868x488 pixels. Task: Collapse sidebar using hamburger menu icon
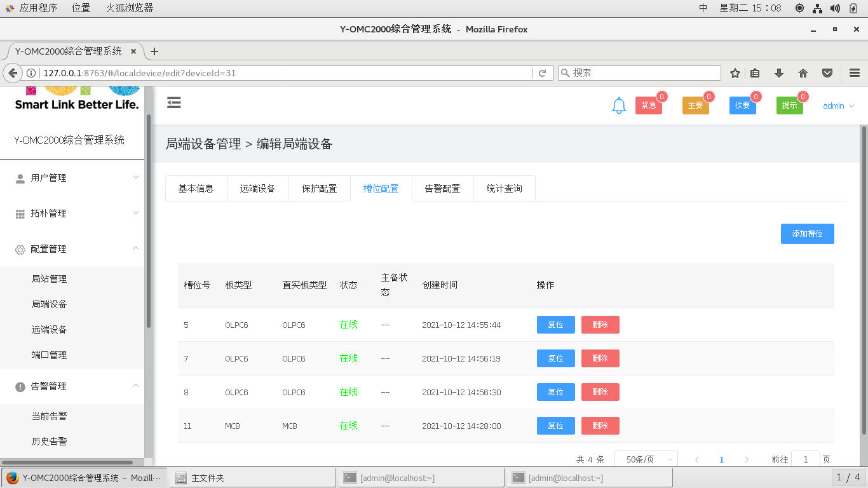174,103
